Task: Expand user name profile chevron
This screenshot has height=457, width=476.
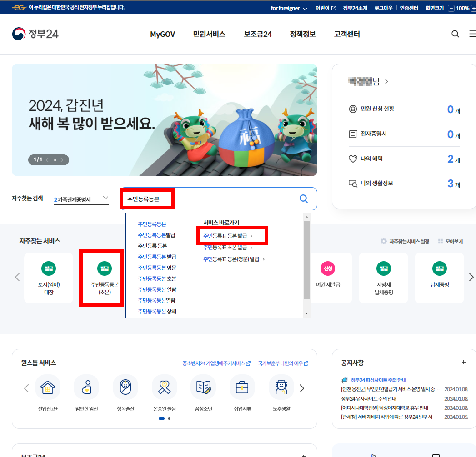Action: 386,82
